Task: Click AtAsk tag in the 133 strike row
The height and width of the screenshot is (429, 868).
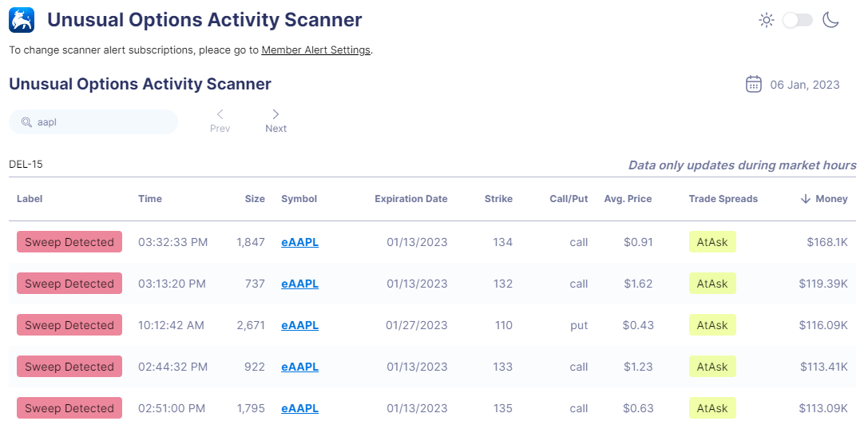Action: click(x=712, y=367)
